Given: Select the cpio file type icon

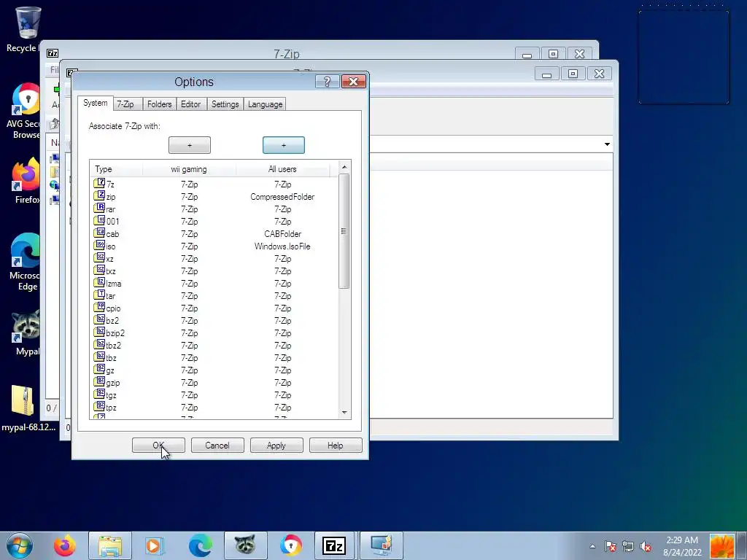Looking at the screenshot, I should click(x=99, y=307).
